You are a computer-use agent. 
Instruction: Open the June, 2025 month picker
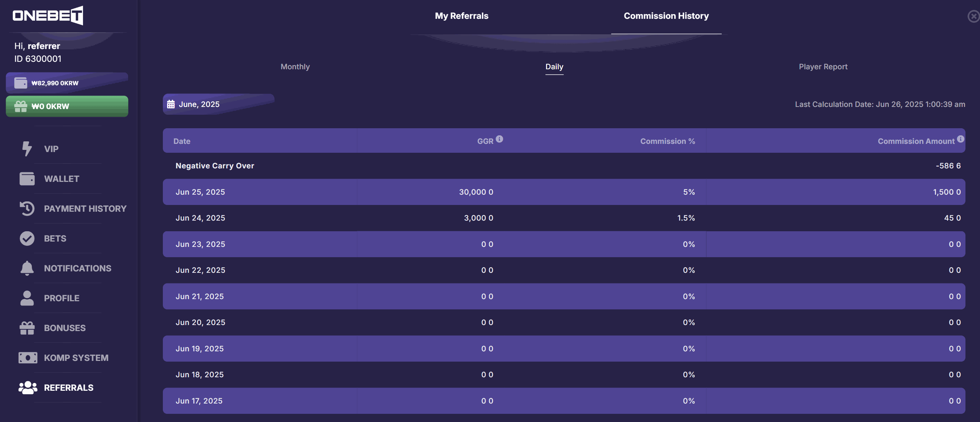tap(219, 104)
